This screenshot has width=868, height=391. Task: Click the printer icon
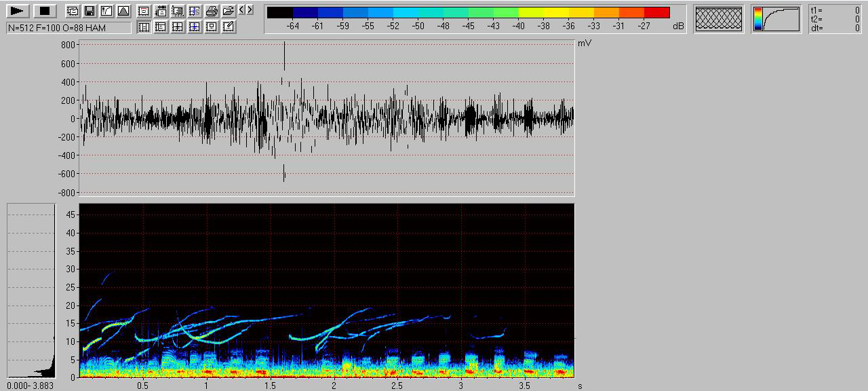pyautogui.click(x=212, y=11)
